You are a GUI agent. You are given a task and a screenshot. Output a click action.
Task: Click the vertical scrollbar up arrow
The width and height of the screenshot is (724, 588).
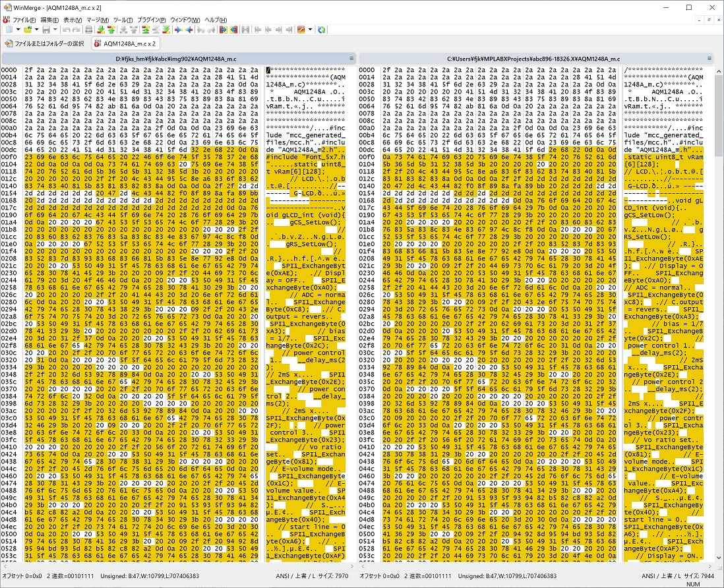coord(719,71)
